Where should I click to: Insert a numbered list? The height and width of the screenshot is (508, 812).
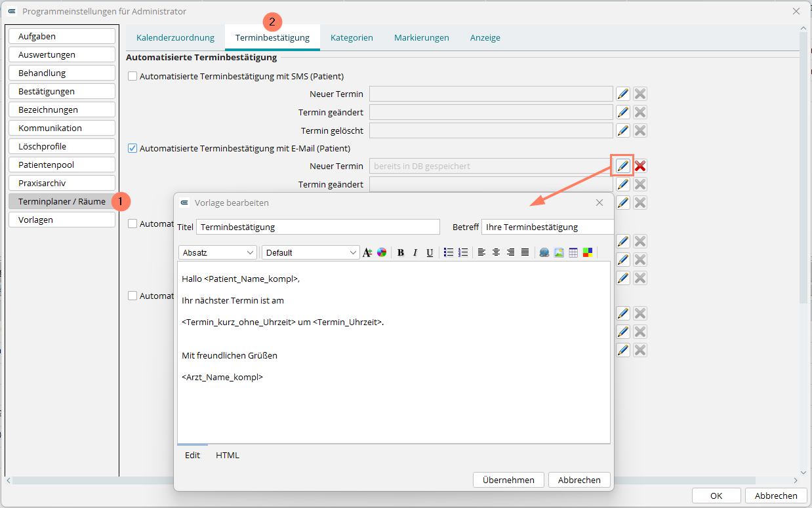coord(463,252)
